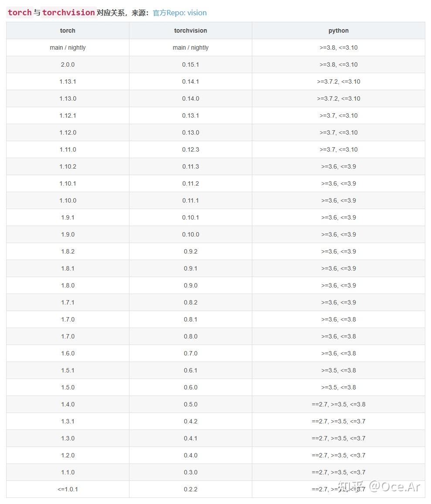The height and width of the screenshot is (504, 431).
Task: Select torch version 1.12.1 cell
Action: click(x=68, y=115)
